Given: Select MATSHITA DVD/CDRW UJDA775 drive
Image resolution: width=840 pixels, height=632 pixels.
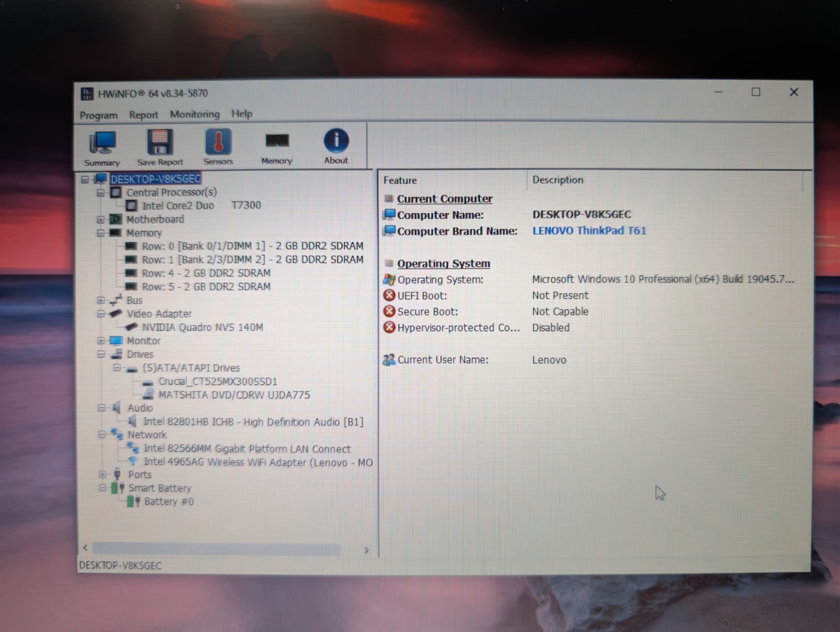Looking at the screenshot, I should pyautogui.click(x=234, y=395).
